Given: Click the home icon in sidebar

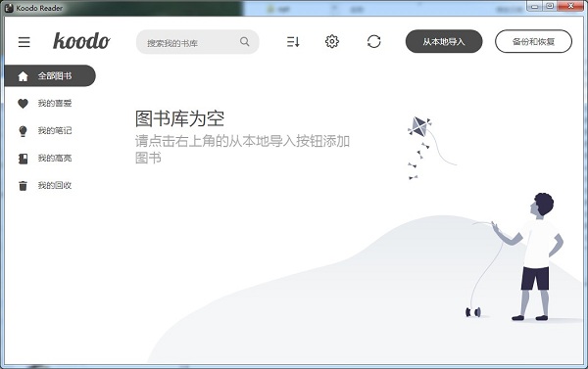Looking at the screenshot, I should (x=23, y=76).
